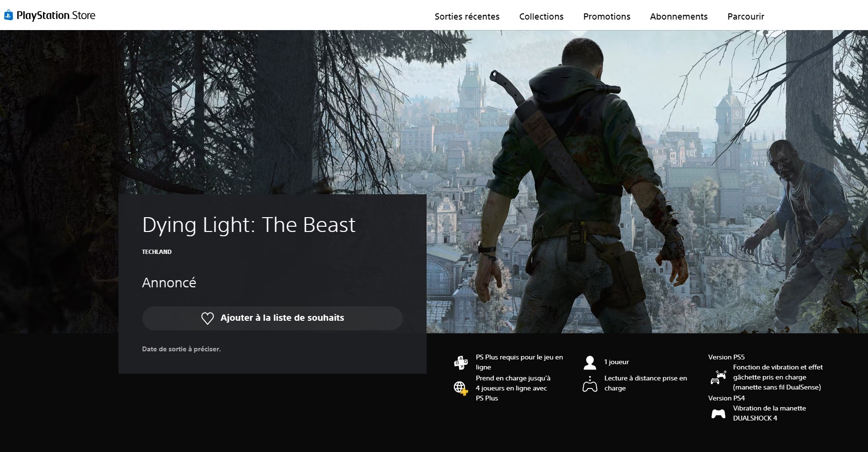
Task: Open the Sorties récentes menu
Action: click(467, 17)
